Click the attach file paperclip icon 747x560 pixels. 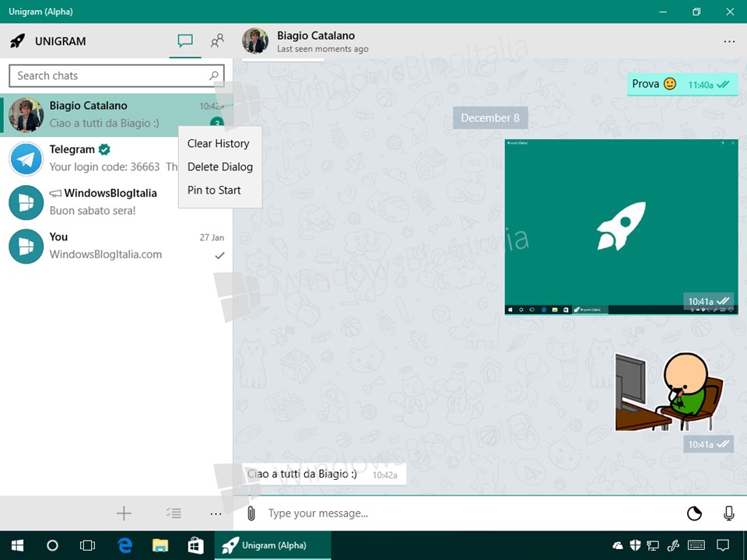click(x=251, y=513)
